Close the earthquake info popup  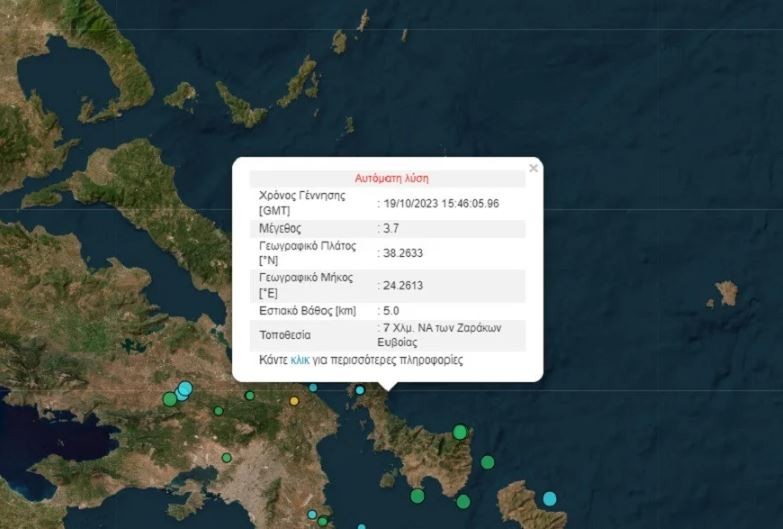click(533, 169)
